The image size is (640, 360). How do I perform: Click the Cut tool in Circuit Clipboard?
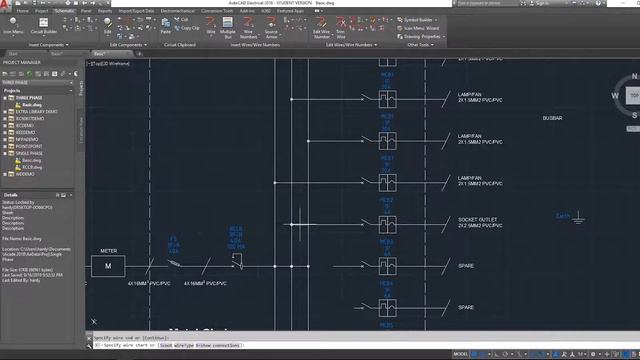181,20
